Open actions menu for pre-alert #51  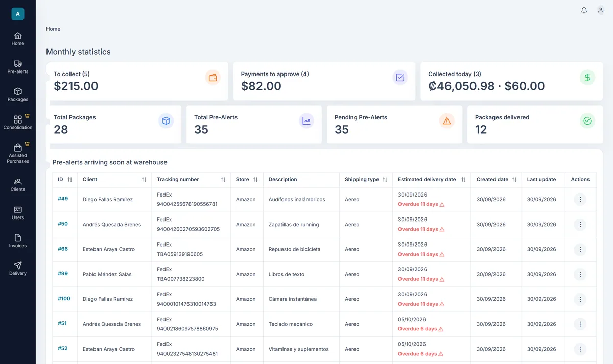pos(580,324)
